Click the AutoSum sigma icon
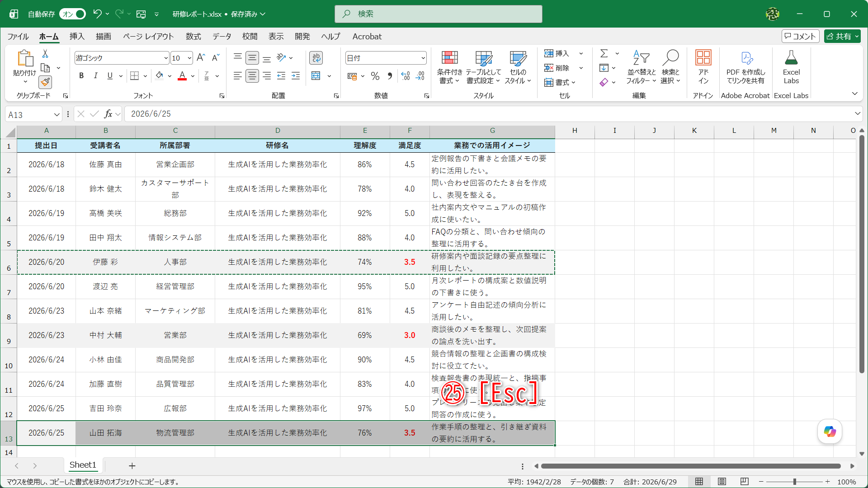The height and width of the screenshot is (488, 868). tap(604, 53)
